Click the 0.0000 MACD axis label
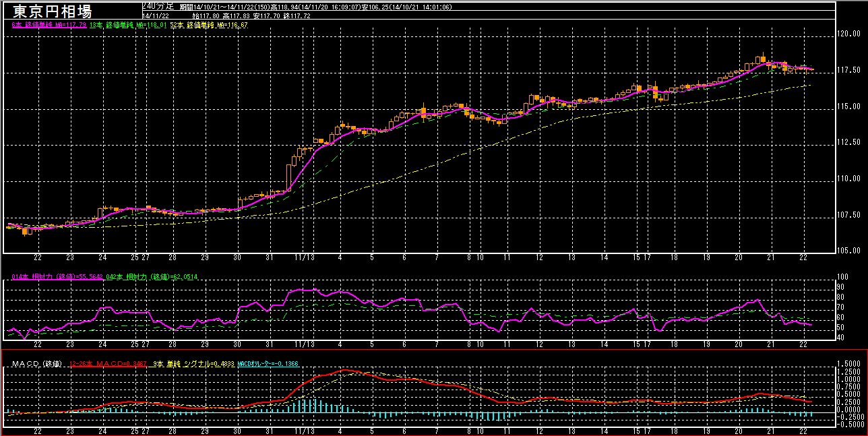The width and height of the screenshot is (868, 436). (x=847, y=409)
